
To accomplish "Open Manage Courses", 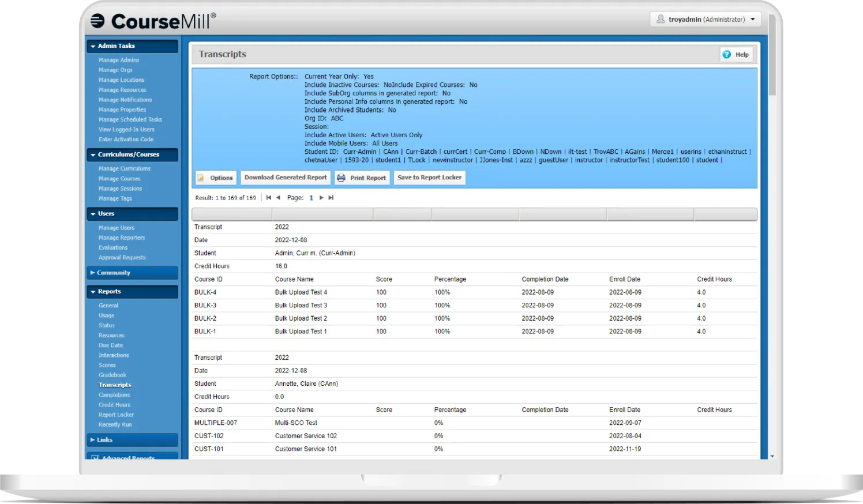I will pos(119,179).
